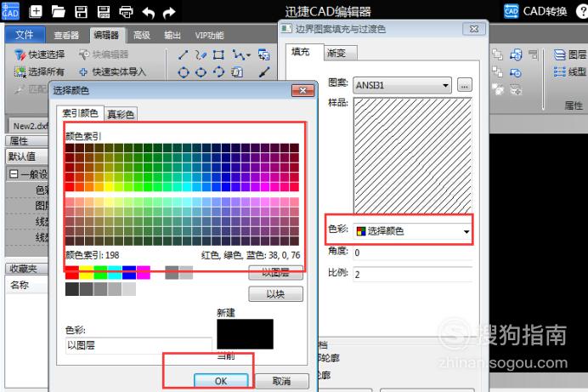Select the straight line drawing tool

click(x=183, y=55)
